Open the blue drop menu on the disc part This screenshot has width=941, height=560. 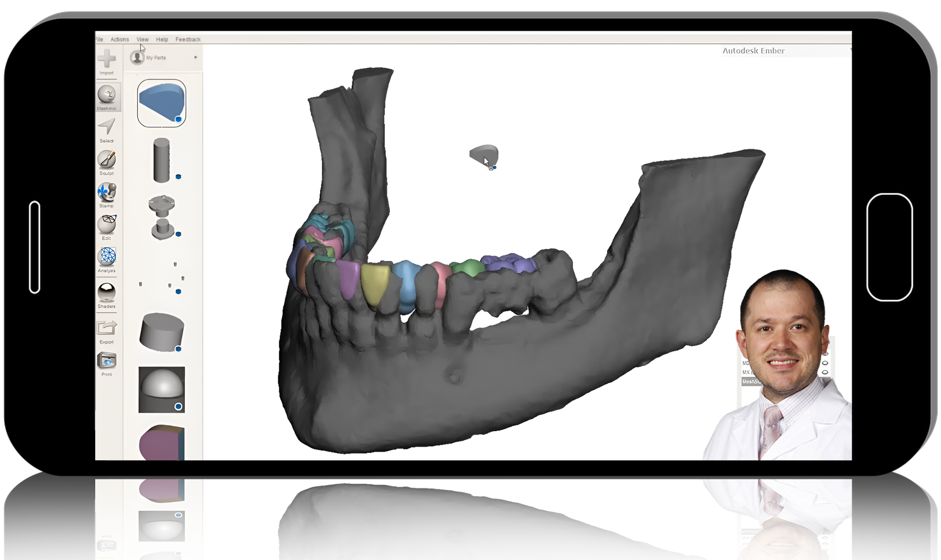pyautogui.click(x=179, y=348)
